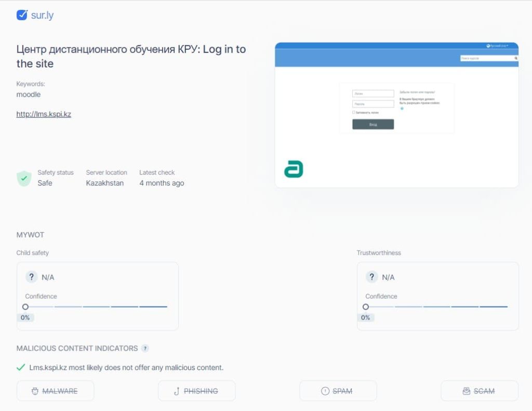Open the website preview screenshot

[396, 115]
